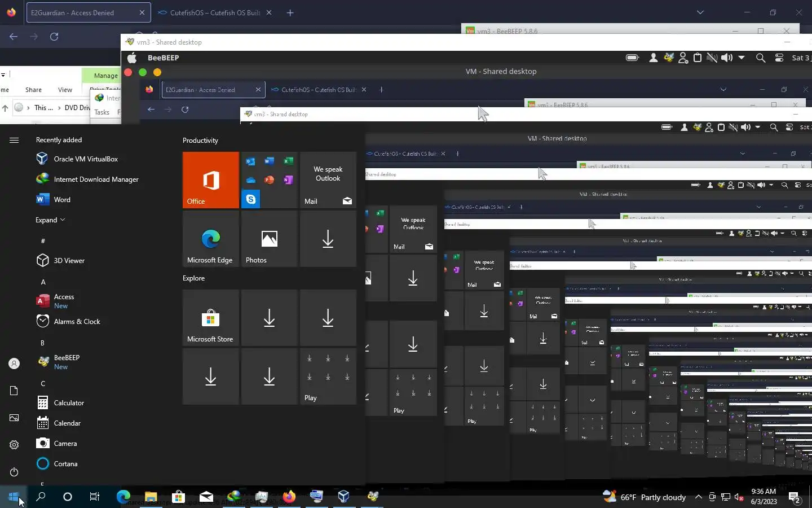Open Task View on the taskbar
The height and width of the screenshot is (508, 812).
(x=95, y=497)
